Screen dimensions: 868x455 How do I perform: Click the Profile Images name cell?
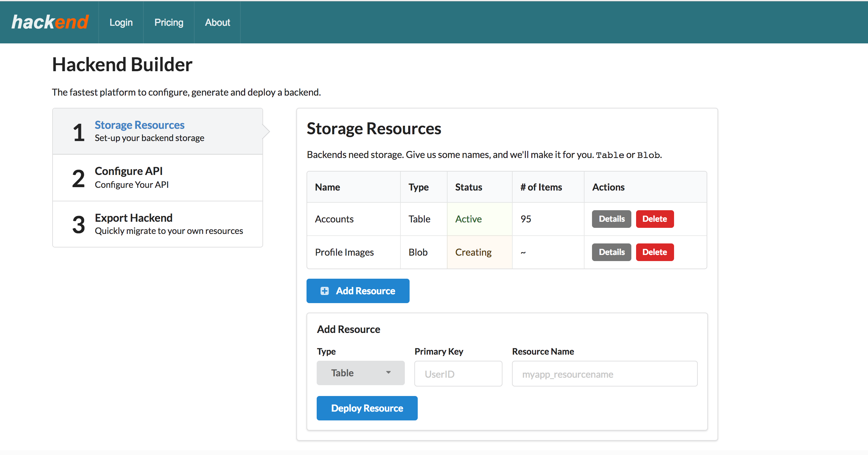[x=354, y=252]
